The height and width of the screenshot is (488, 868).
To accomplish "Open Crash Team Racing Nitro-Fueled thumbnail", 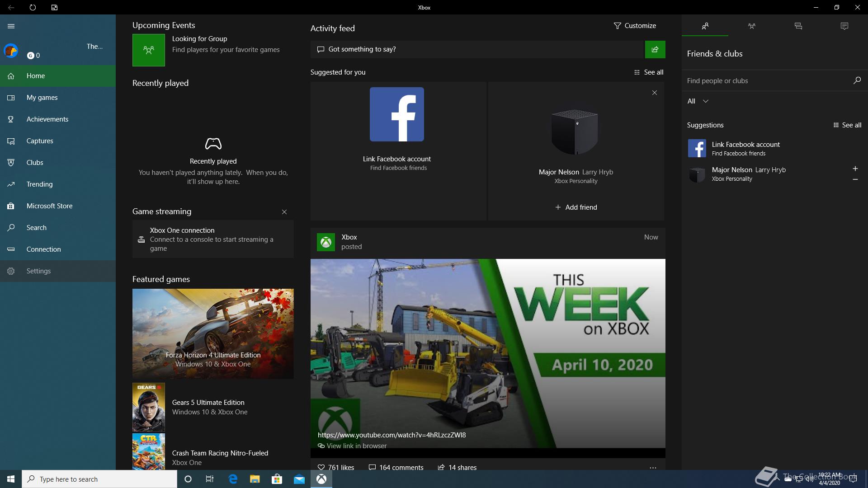I will click(149, 452).
